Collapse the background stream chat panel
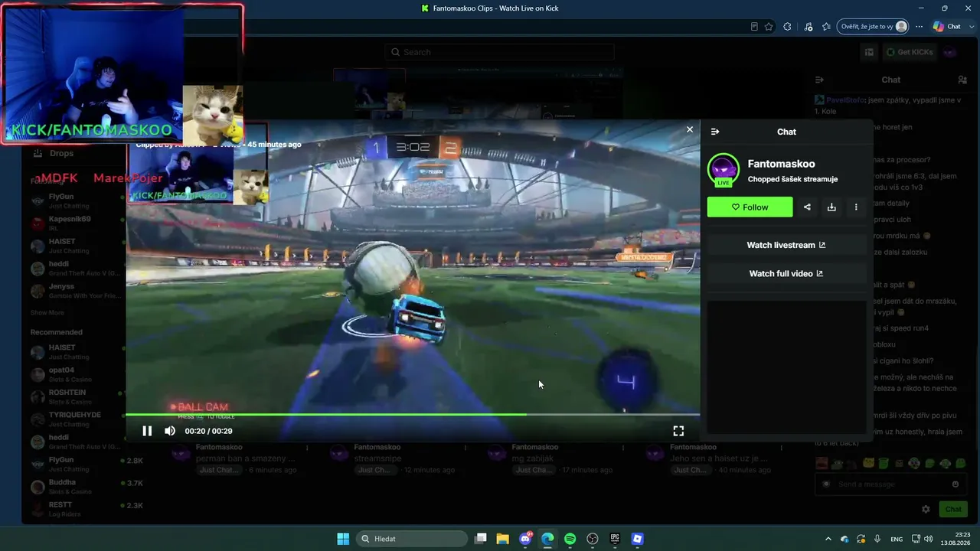 pyautogui.click(x=819, y=80)
